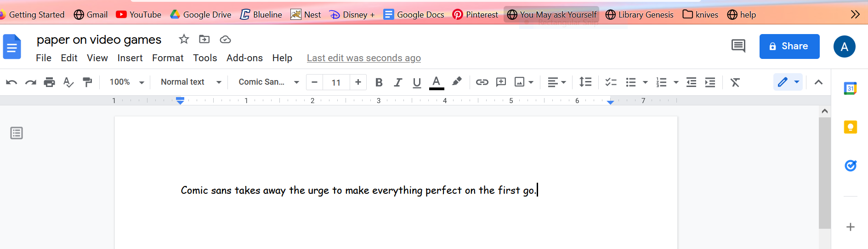Click the font size field showing 11

[x=336, y=82]
